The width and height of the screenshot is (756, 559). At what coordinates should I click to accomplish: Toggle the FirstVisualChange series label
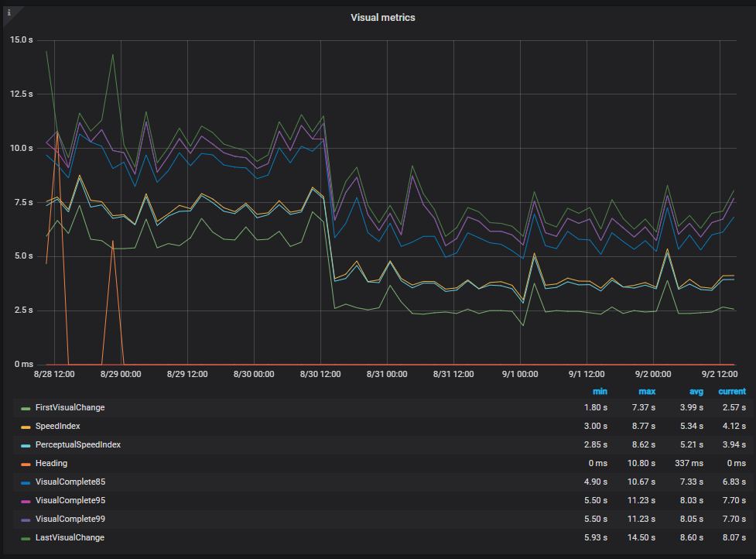[70, 407]
